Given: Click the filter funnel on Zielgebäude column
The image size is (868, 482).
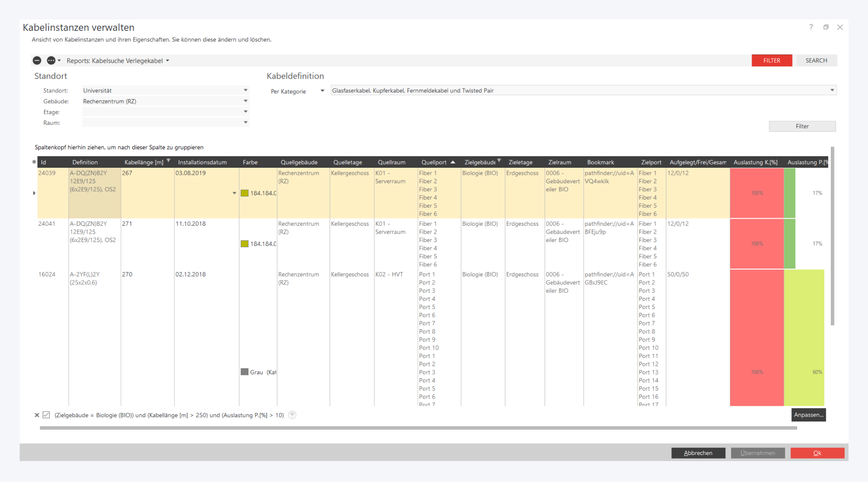Looking at the screenshot, I should click(499, 161).
